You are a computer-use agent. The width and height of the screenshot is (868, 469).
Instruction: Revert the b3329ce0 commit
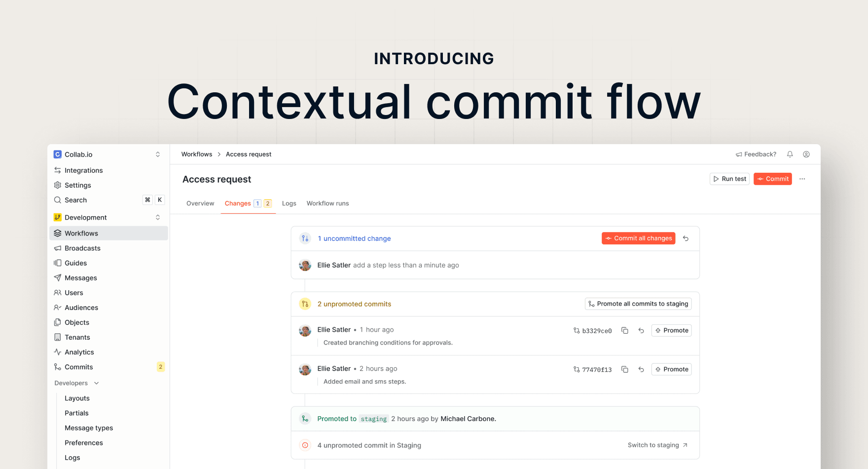click(x=641, y=330)
